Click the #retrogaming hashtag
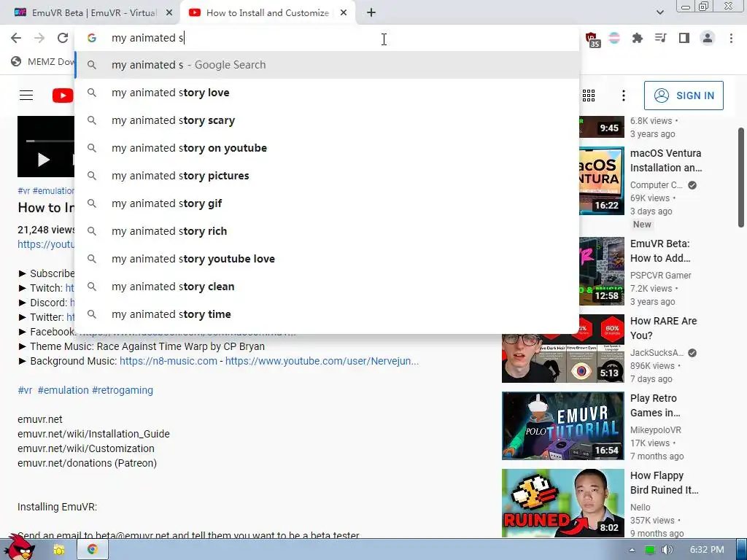The height and width of the screenshot is (560, 747). 123,390
